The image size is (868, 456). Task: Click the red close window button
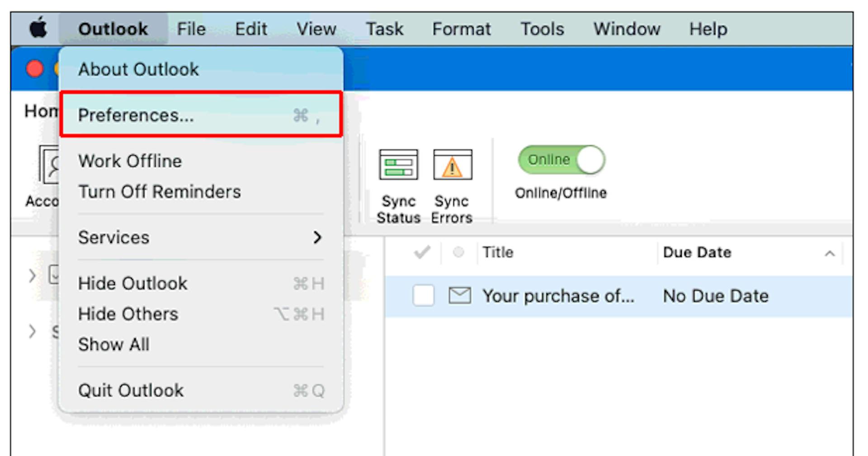click(35, 69)
